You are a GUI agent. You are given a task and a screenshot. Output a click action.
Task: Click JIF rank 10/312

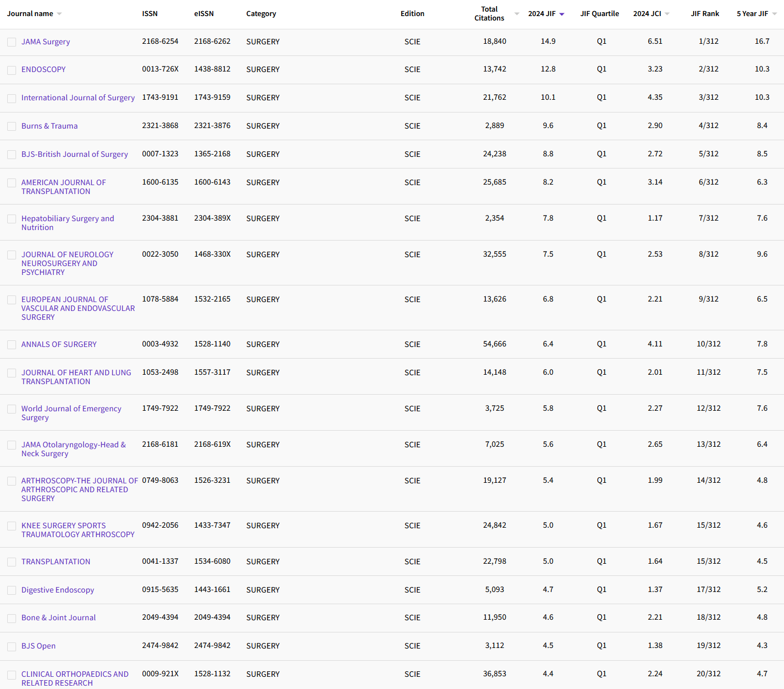709,344
